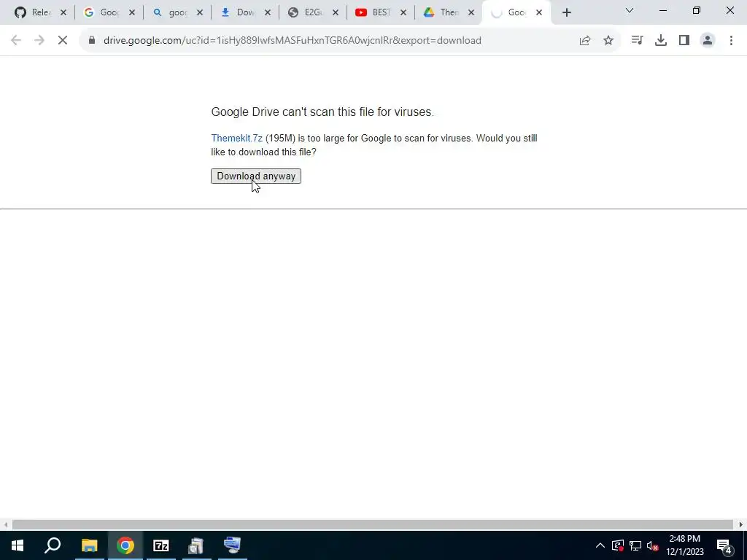Close the YouTube BEST tab
Screen dimensions: 747x560
coord(403,12)
